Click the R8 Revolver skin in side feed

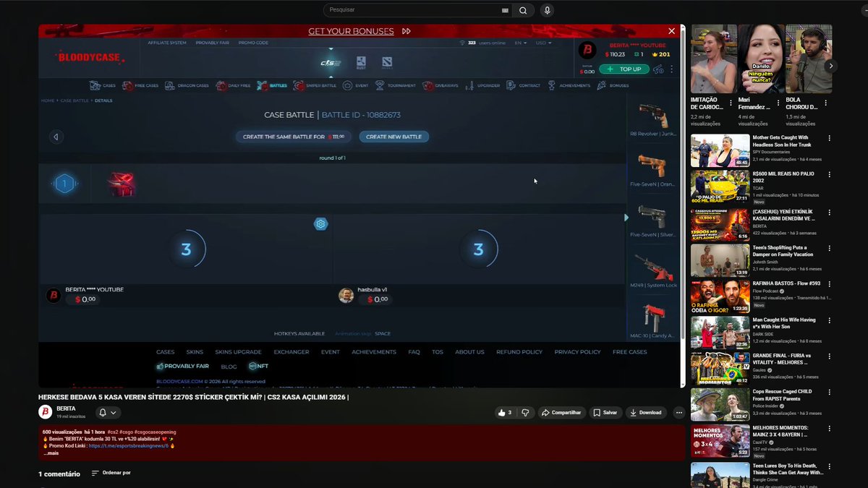click(653, 116)
